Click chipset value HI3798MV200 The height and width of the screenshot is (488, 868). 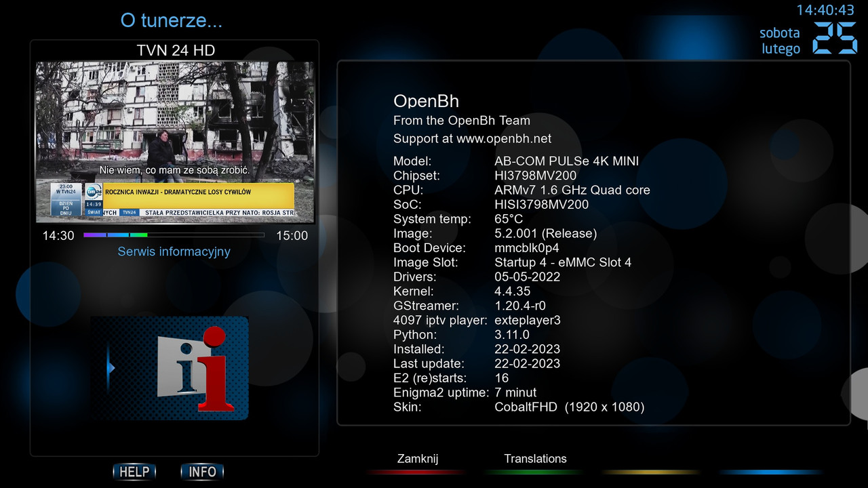536,176
